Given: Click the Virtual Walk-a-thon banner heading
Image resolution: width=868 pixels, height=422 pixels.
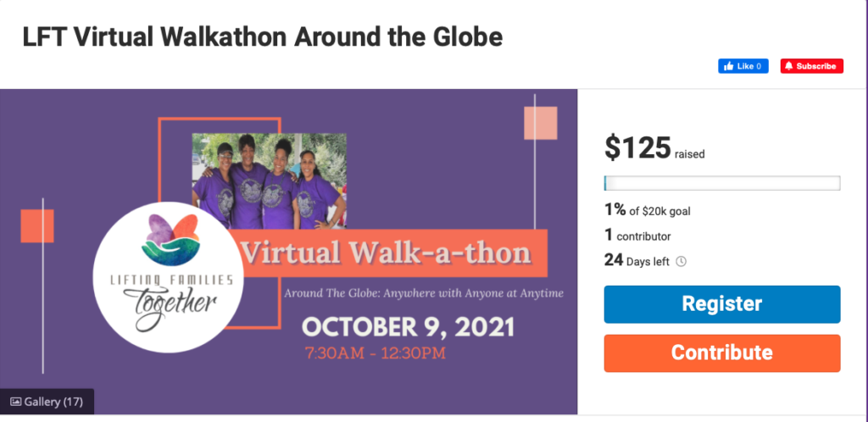Looking at the screenshot, I should 386,253.
